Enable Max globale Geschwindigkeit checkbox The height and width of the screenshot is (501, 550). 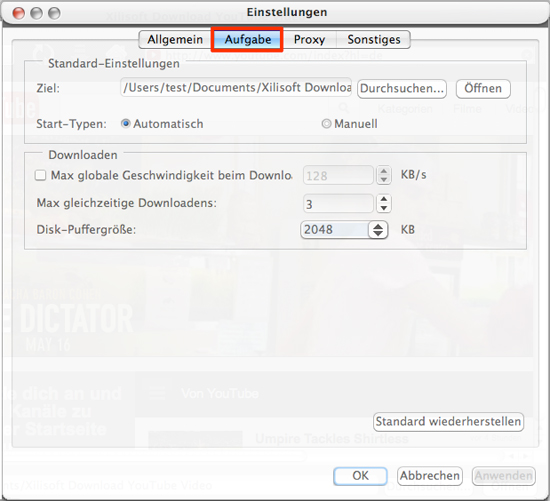(40, 175)
